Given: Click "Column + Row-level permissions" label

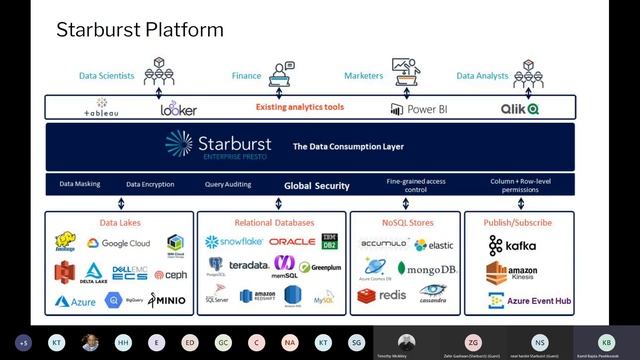Looking at the screenshot, I should coord(520,185).
